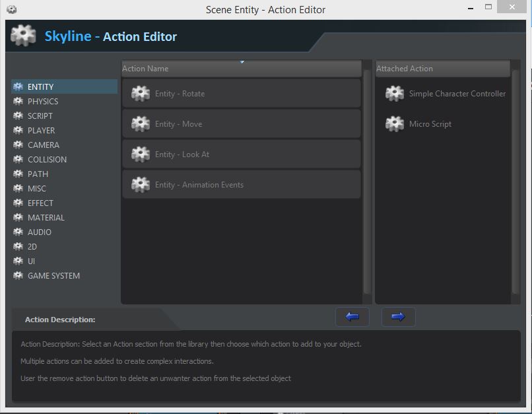Click the gear icon beside UI

(18, 261)
